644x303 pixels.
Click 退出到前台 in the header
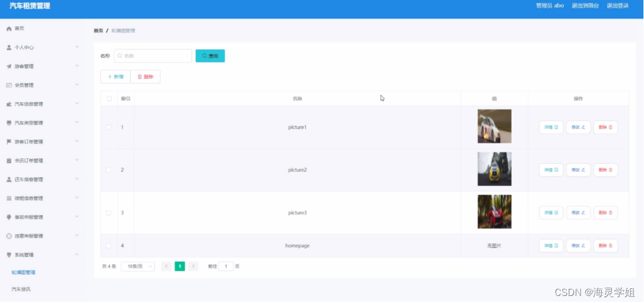pyautogui.click(x=585, y=6)
